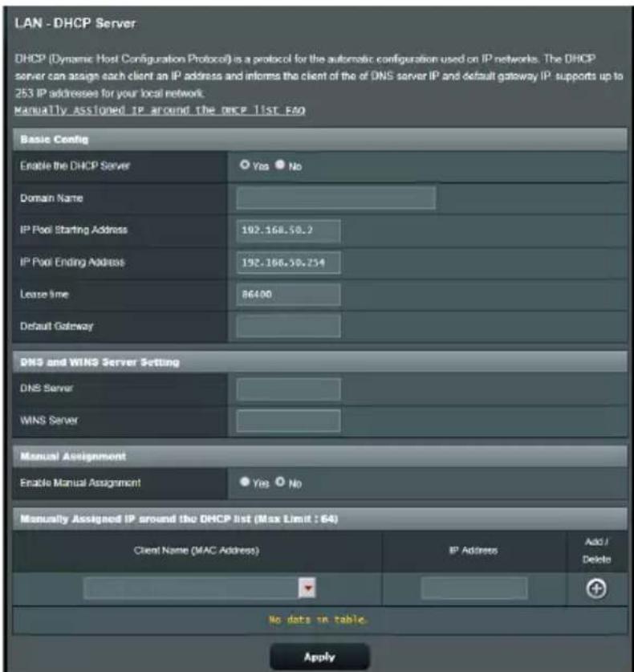Screen dimensions: 634x672
Task: Click the add entry plus icon
Action: click(595, 589)
